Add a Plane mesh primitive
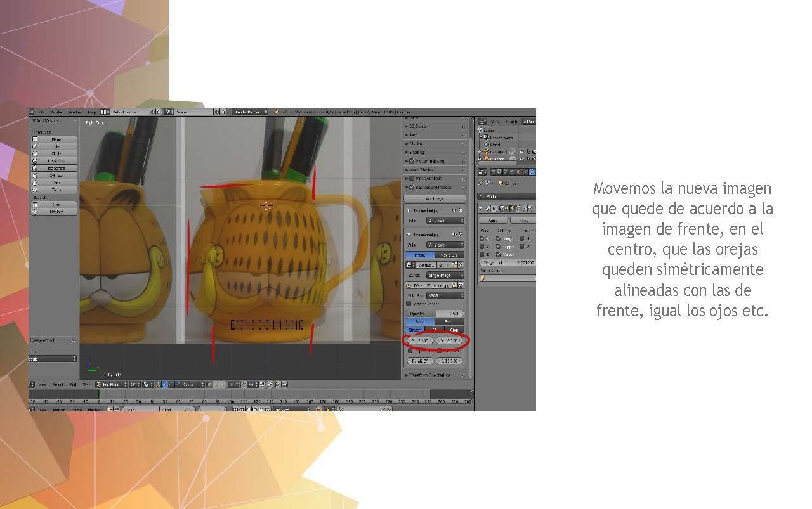This screenshot has height=509, width=812. pyautogui.click(x=55, y=139)
